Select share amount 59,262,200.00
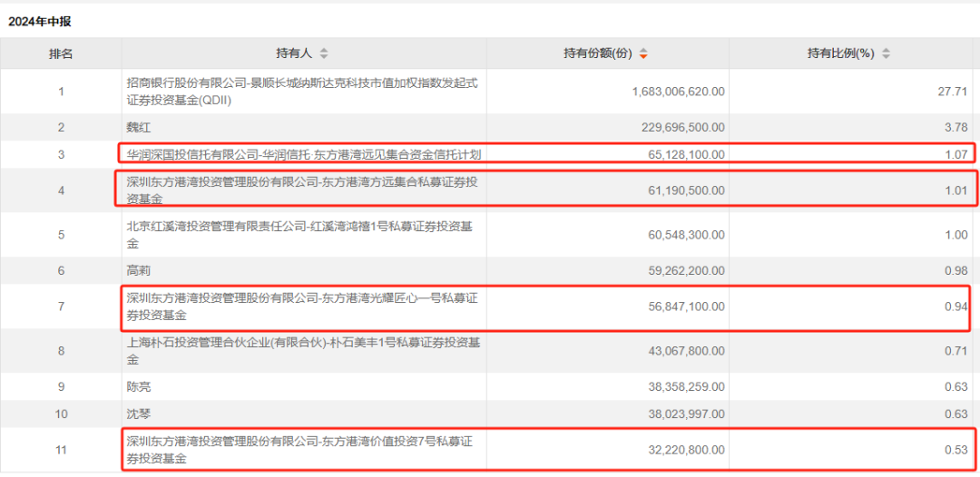The width and height of the screenshot is (980, 477). tap(686, 271)
